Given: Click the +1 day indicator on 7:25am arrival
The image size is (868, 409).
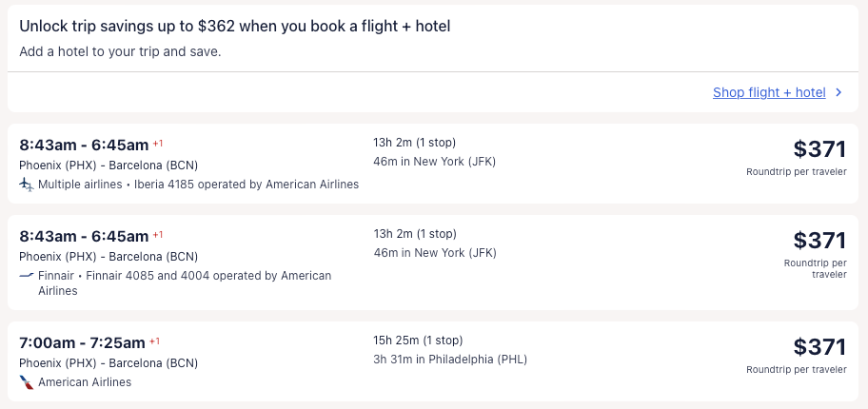Looking at the screenshot, I should pyautogui.click(x=155, y=341).
